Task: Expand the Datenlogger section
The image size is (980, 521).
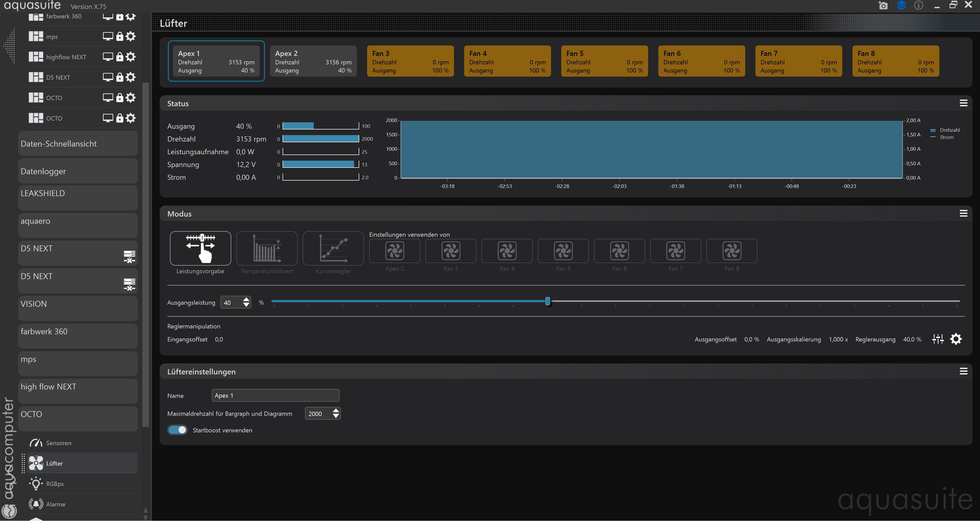Action: coord(78,171)
